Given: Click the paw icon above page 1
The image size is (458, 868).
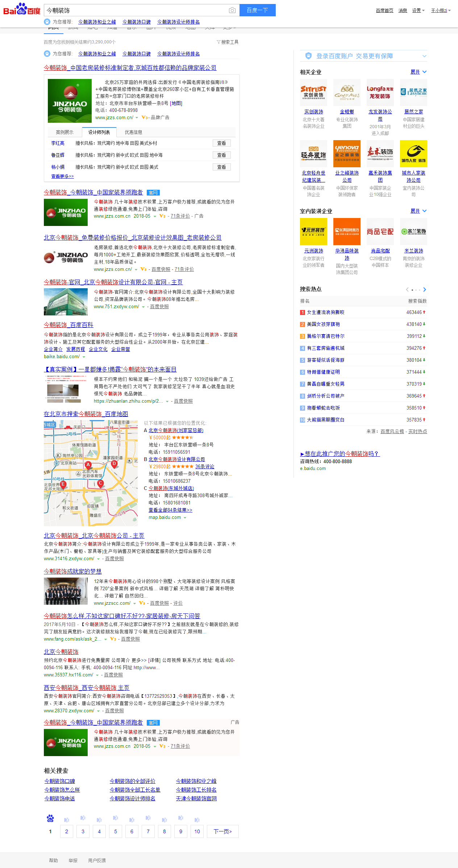Looking at the screenshot, I should pos(50,818).
